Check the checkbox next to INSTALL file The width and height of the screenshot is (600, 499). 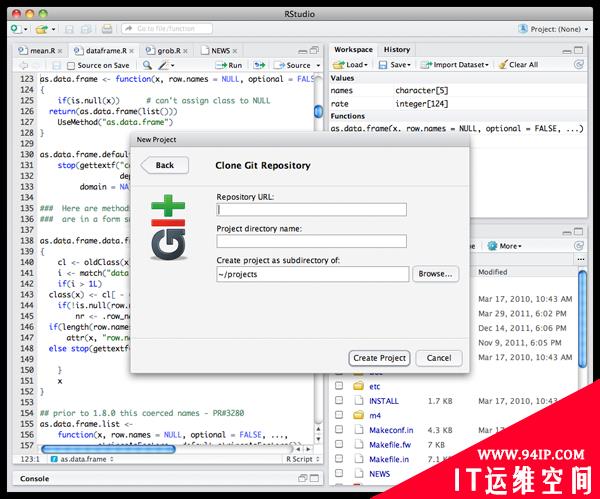339,400
